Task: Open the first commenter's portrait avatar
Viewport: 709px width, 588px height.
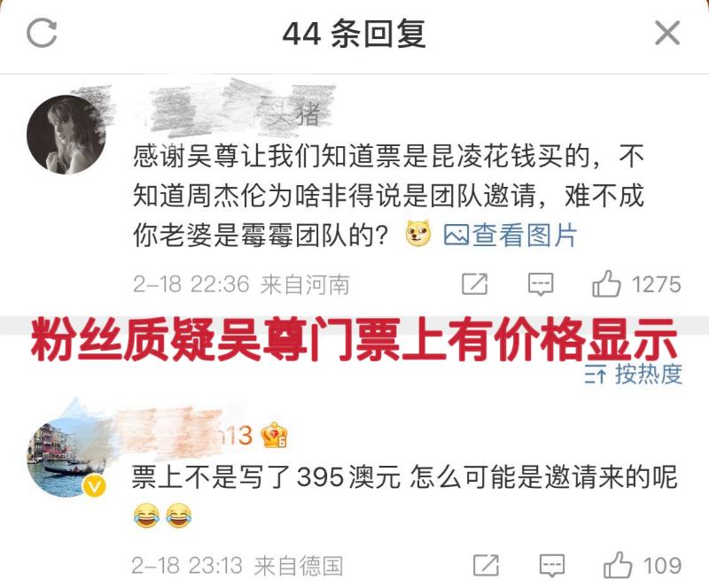Action: pos(66,135)
